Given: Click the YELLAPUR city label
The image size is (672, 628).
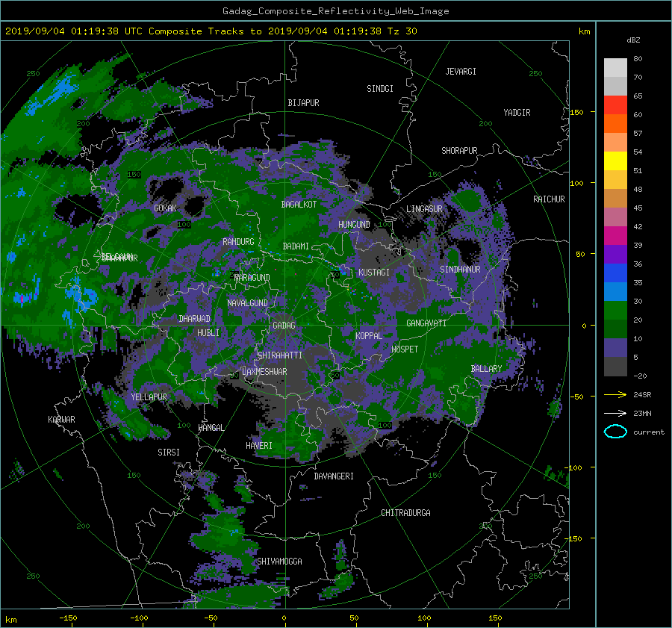Looking at the screenshot, I should (x=149, y=397).
